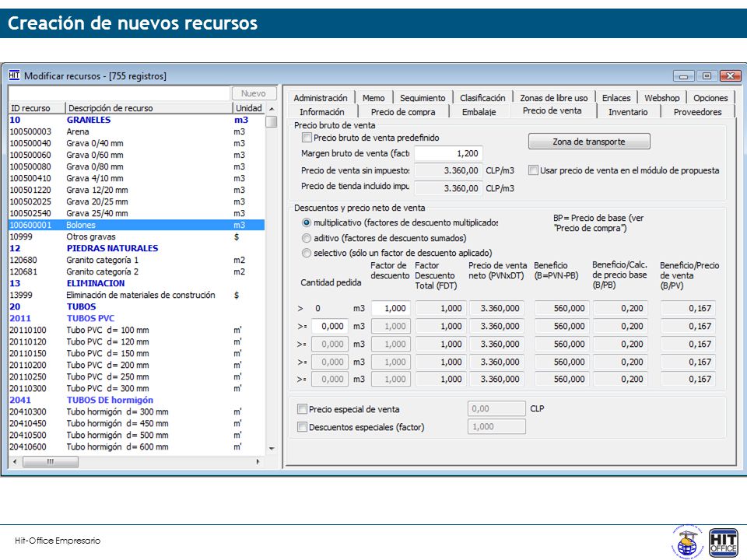
Task: Select the highlighted Bolones row
Action: tap(137, 225)
